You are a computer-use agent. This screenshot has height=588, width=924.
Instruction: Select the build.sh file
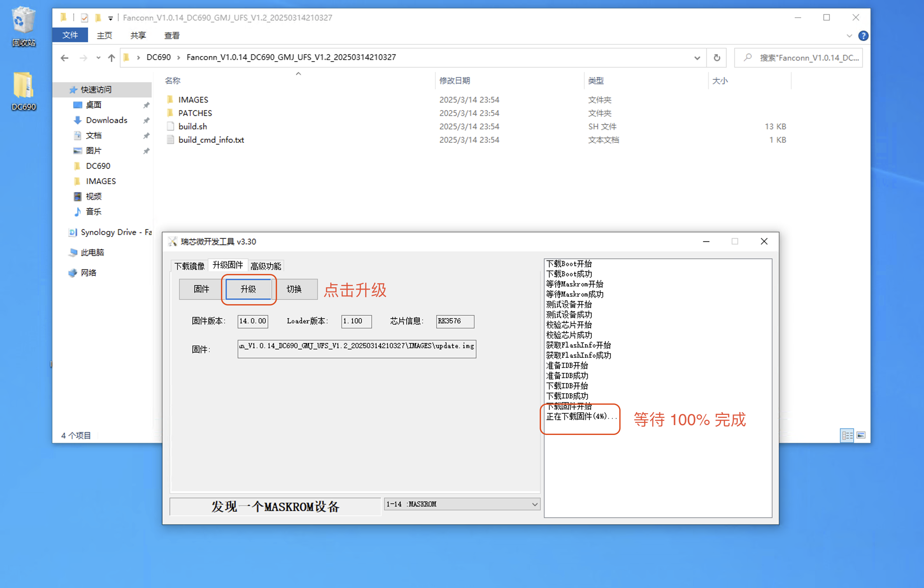pyautogui.click(x=192, y=127)
